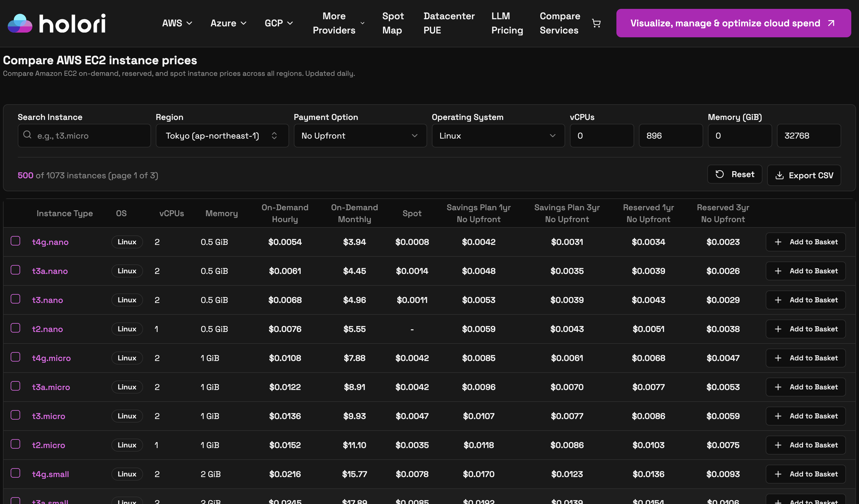
Task: Open LLM Pricing page
Action: tap(507, 23)
